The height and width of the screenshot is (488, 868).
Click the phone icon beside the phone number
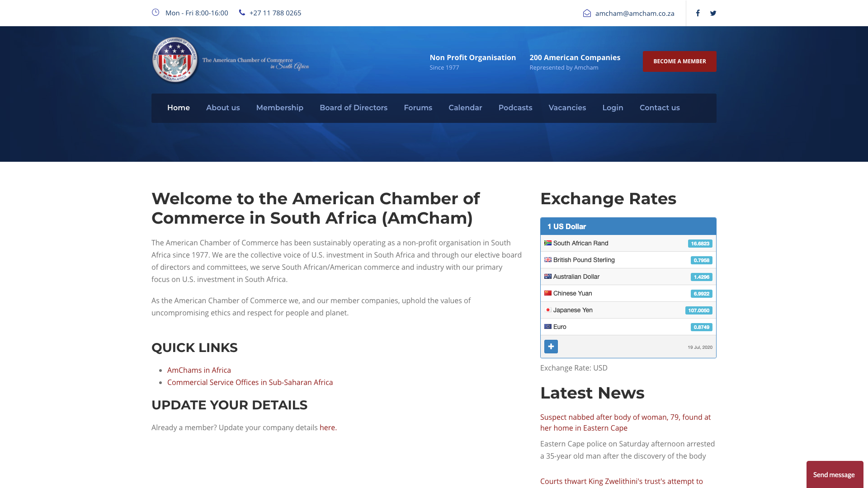242,13
